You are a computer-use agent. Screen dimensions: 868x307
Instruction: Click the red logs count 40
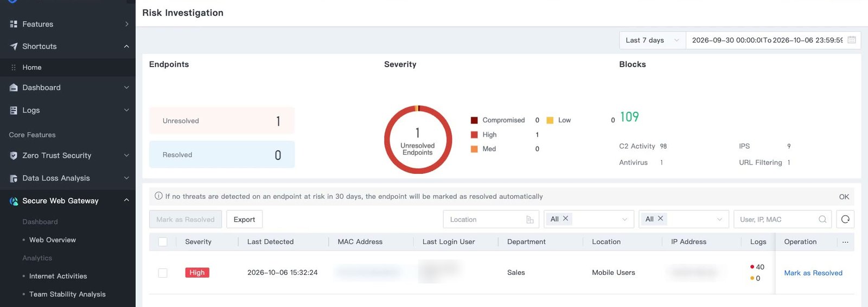click(x=759, y=267)
